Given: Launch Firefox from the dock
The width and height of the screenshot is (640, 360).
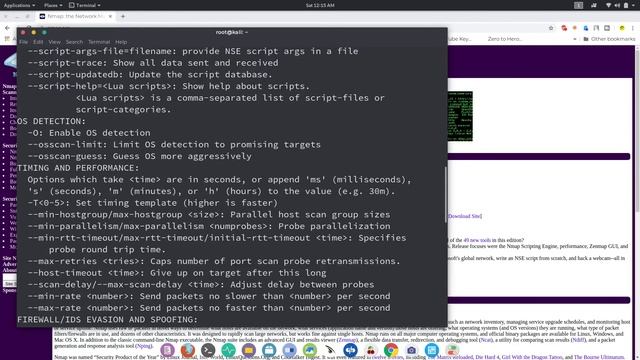Looking at the screenshot, I should 187,350.
